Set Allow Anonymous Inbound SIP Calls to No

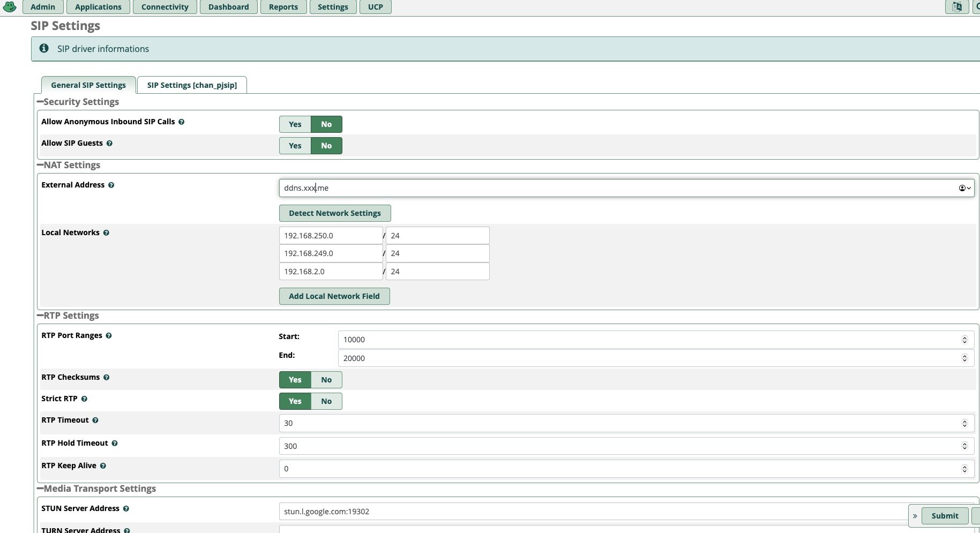[326, 124]
